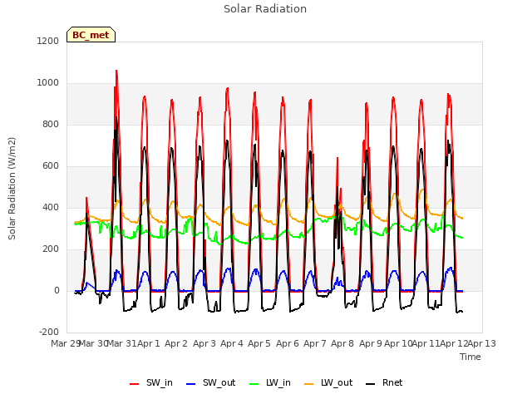
Task: Click the orange LW_out legend color marker
Action: (309, 384)
